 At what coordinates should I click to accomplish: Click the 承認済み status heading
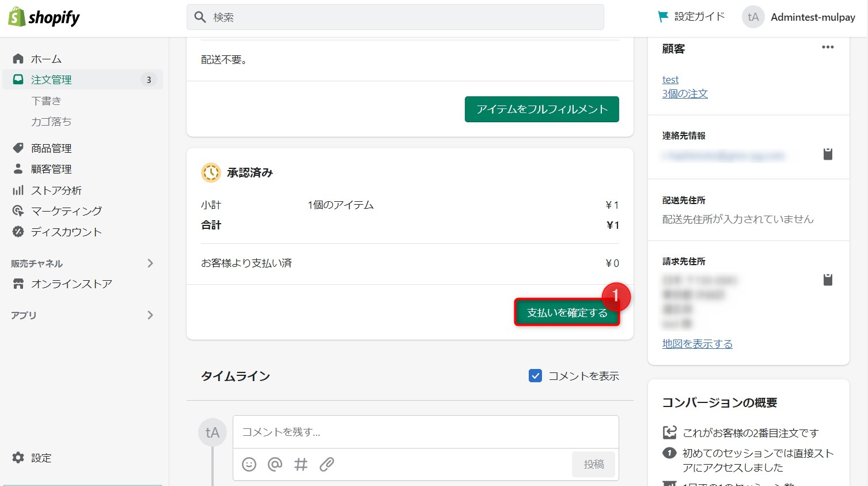click(x=249, y=172)
